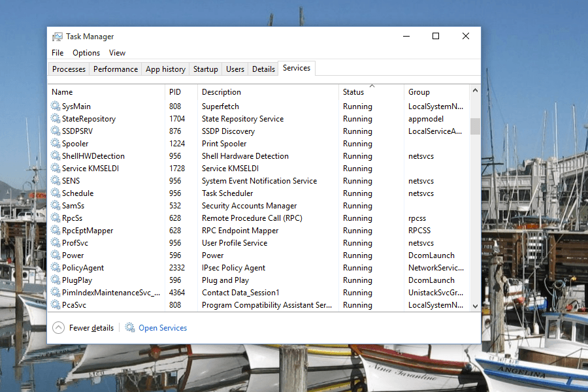Click the PlugPlay service gear icon

[56, 280]
